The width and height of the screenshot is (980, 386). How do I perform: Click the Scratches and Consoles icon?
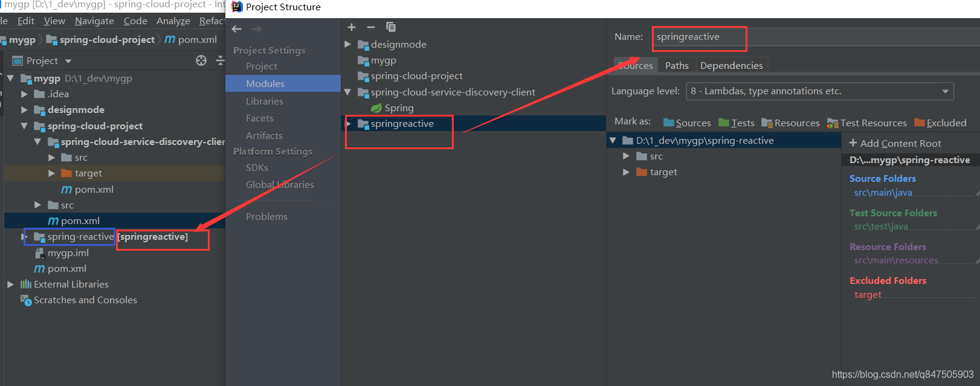tap(26, 300)
